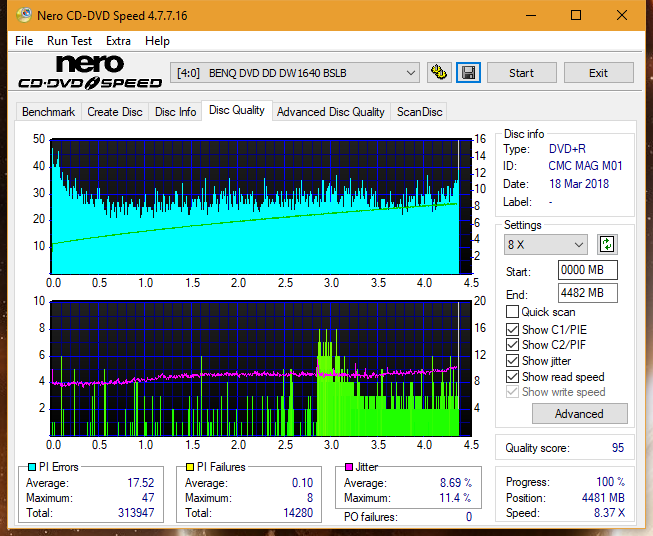Open the File menu
Viewport: 653px width, 536px height.
(x=24, y=41)
